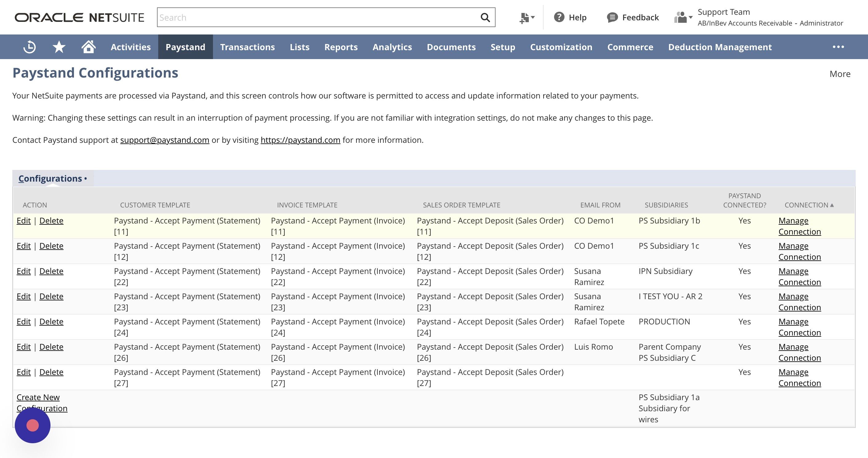Viewport: 868px width, 458px height.
Task: Select the Rafael Topete email cell
Action: 599,322
